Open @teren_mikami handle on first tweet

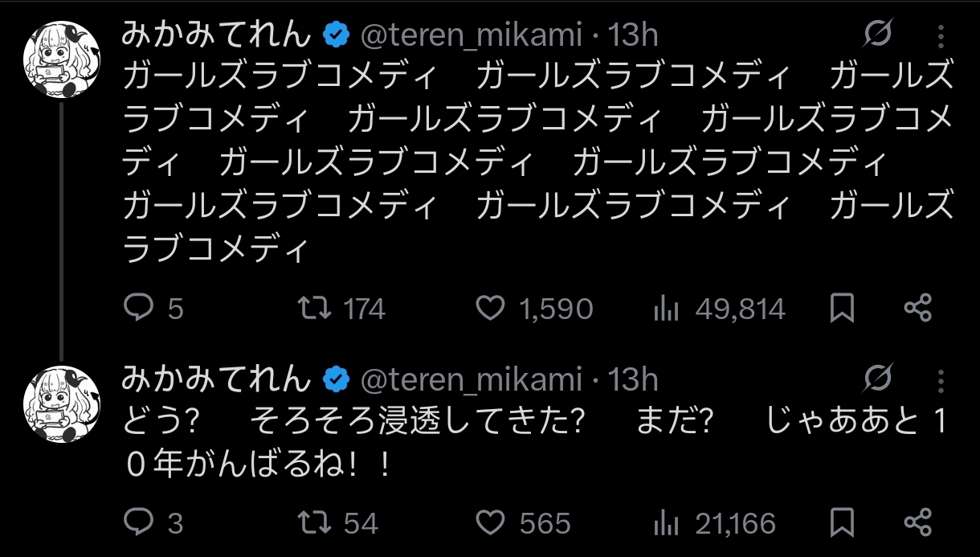tap(471, 35)
